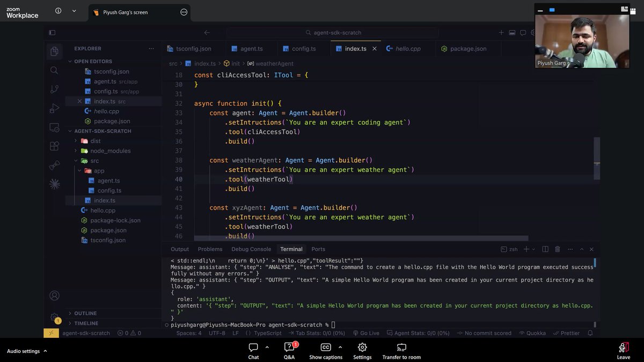Click the errors and warnings status indicator
Viewport: 644px width, 362px height.
[129, 333]
